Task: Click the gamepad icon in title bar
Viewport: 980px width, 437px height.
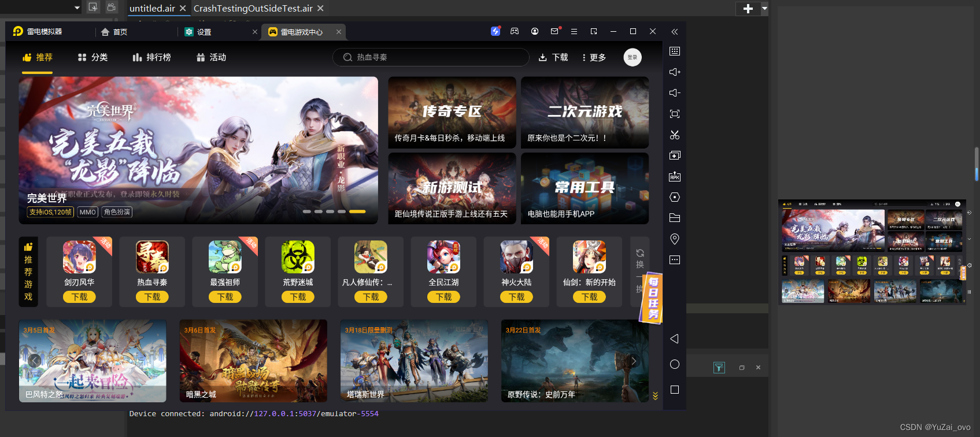Action: click(x=515, y=31)
